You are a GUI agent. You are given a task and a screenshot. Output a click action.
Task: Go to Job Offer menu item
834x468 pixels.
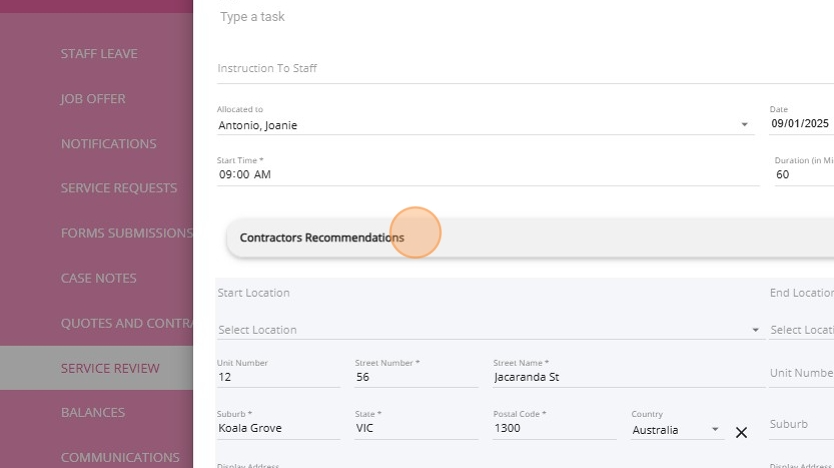pos(93,99)
